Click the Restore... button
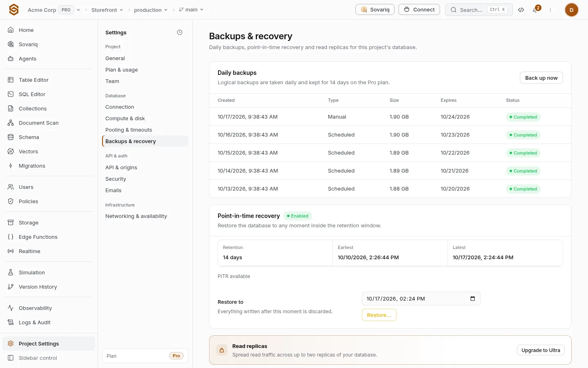The width and height of the screenshot is (588, 368). coord(379,315)
